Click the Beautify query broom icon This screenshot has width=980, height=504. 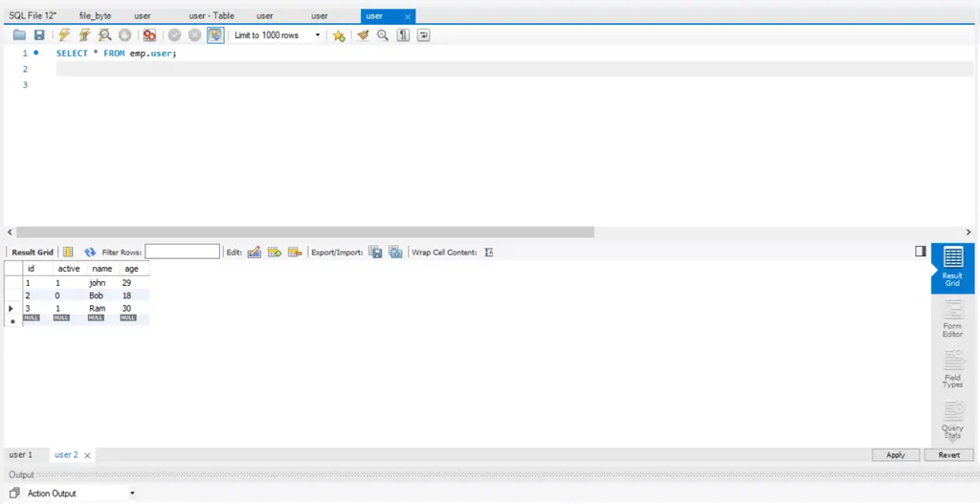pyautogui.click(x=363, y=35)
